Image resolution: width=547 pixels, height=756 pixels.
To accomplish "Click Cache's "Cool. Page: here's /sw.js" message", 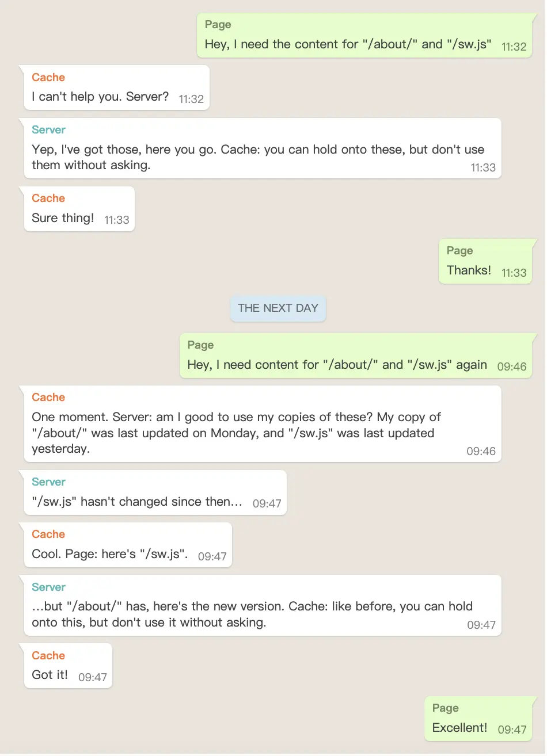I will click(128, 545).
